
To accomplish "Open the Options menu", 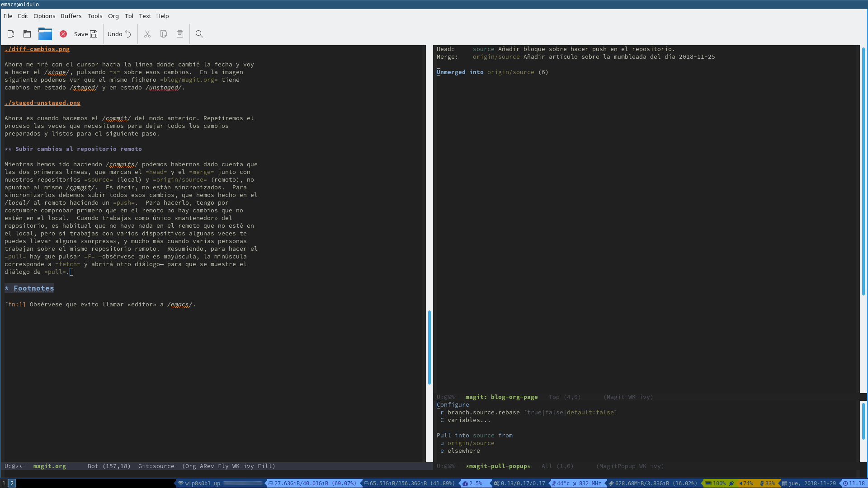I will [44, 16].
